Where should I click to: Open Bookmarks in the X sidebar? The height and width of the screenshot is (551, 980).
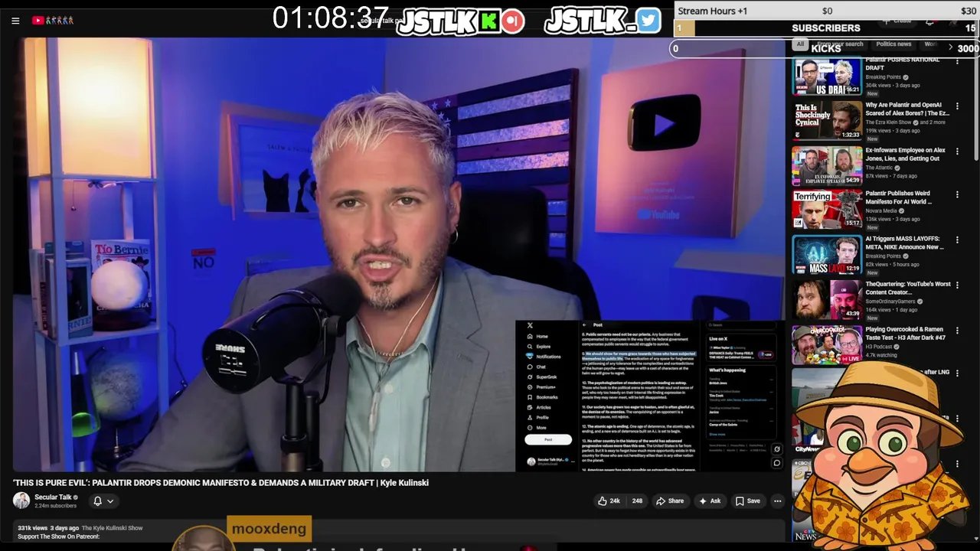coord(542,397)
